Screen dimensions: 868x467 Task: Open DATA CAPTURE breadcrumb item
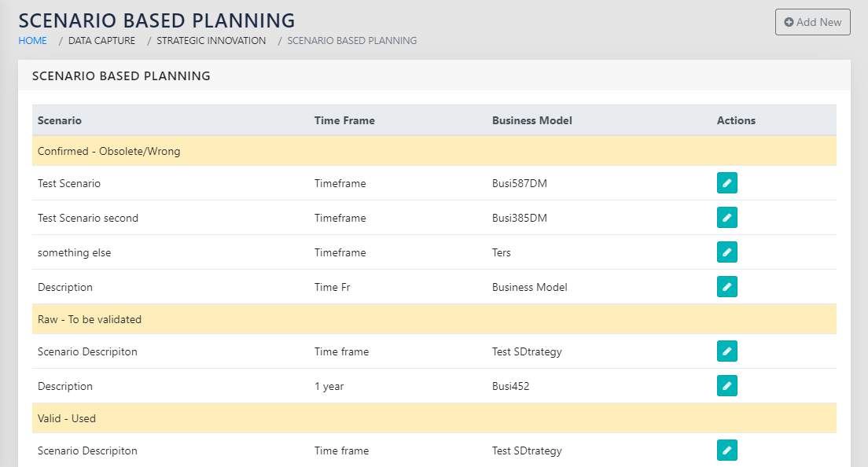pyautogui.click(x=101, y=40)
